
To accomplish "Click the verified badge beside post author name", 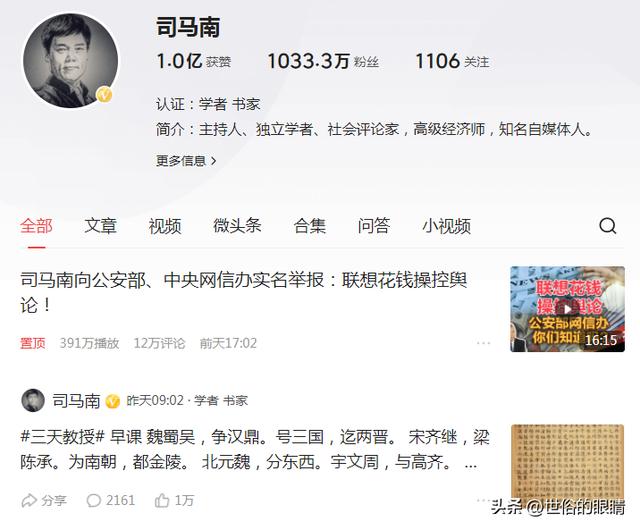I will pyautogui.click(x=113, y=401).
